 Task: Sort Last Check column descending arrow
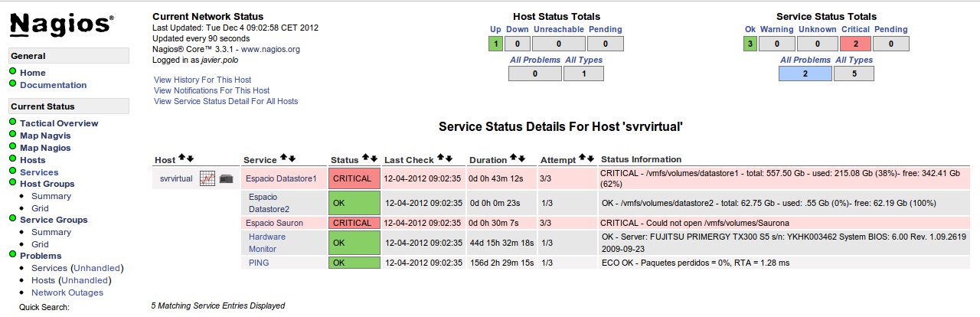[x=449, y=158]
